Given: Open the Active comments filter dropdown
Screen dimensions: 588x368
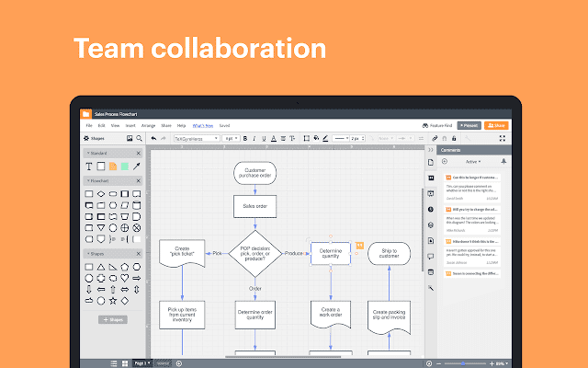Looking at the screenshot, I should coord(472,161).
